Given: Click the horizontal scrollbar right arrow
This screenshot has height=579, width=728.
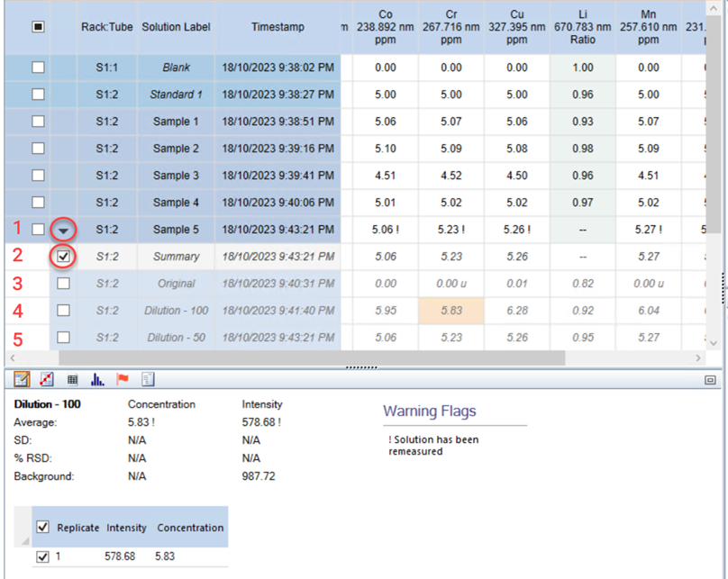Looking at the screenshot, I should click(698, 357).
